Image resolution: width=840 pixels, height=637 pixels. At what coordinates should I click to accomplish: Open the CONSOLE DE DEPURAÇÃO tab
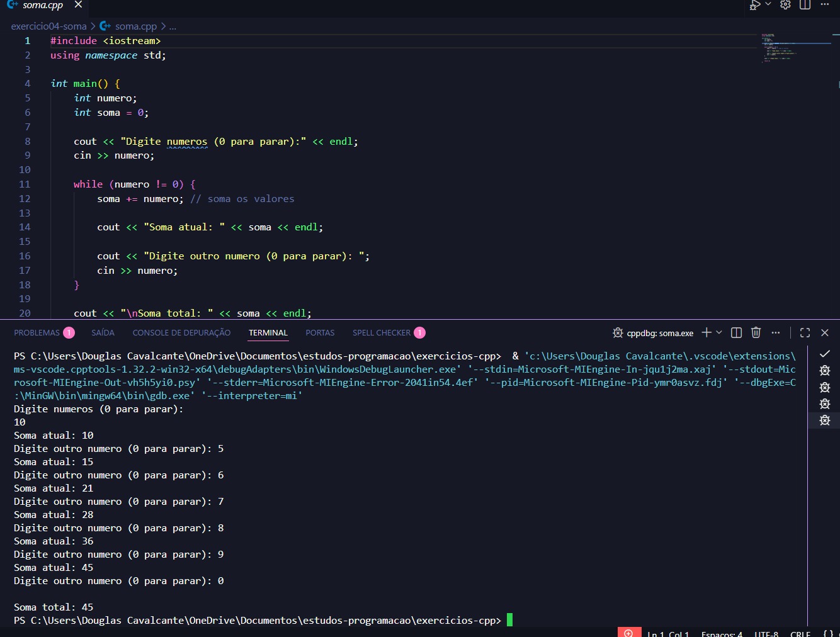point(181,333)
